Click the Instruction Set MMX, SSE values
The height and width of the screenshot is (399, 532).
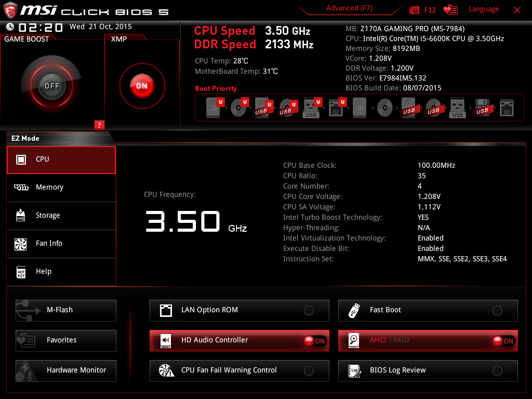pos(462,259)
